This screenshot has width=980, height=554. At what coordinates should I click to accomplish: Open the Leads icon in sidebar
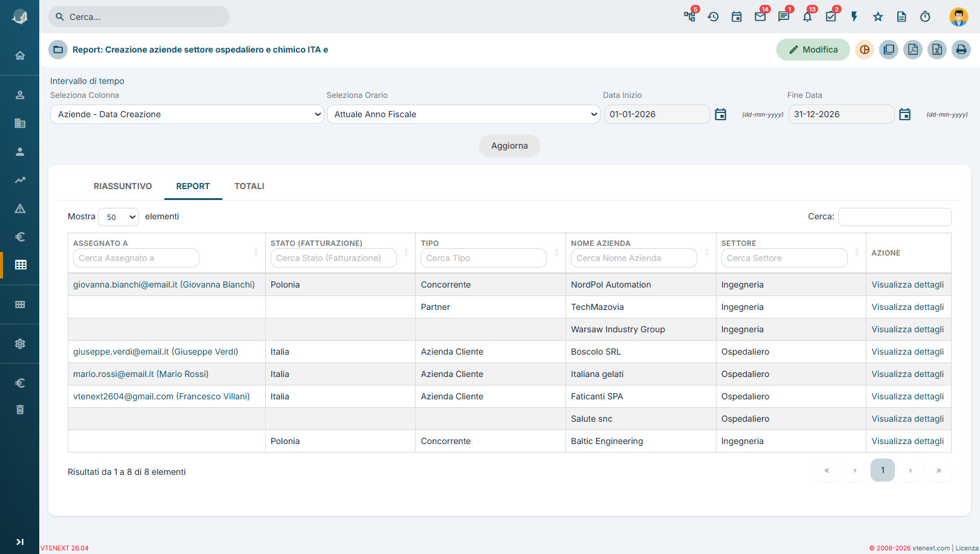tap(20, 95)
